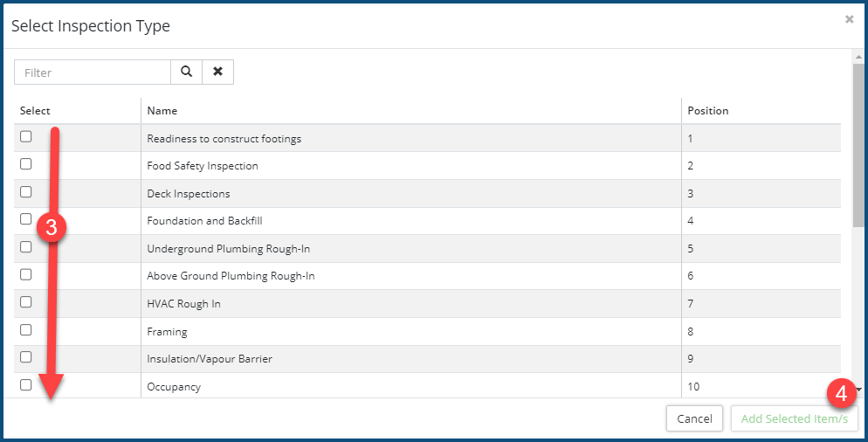Select the Occupancy checkbox
Image resolution: width=868 pixels, height=442 pixels.
[x=26, y=385]
